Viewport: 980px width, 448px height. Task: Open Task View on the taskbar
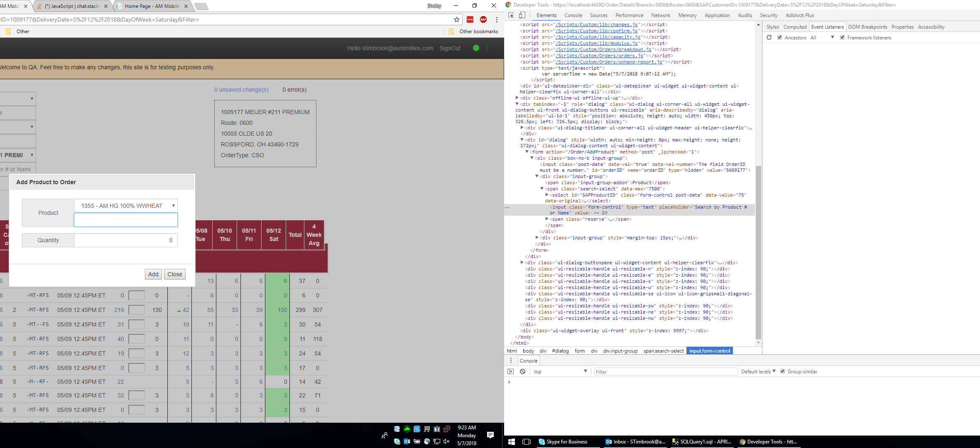pyautogui.click(x=527, y=442)
